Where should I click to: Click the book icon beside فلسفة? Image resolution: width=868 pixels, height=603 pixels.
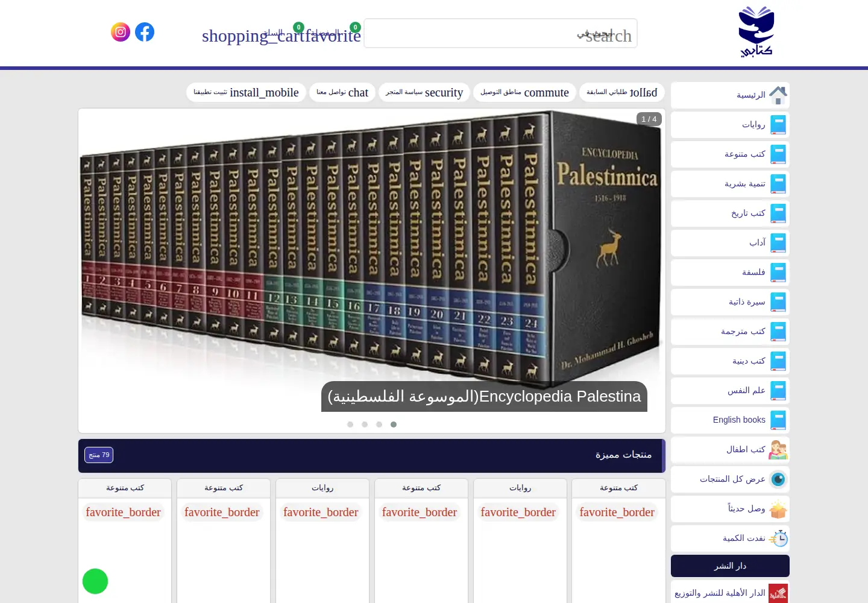778,273
